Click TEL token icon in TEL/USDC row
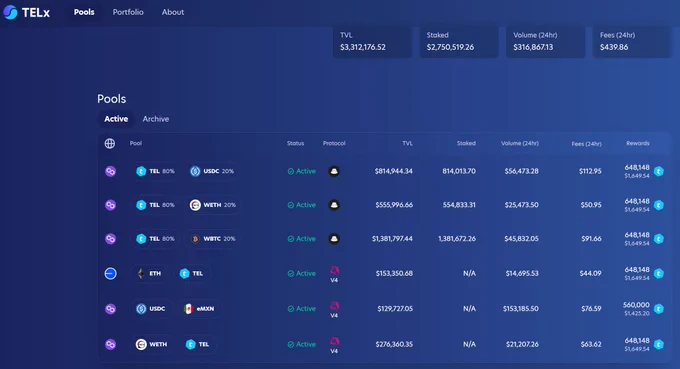The height and width of the screenshot is (369, 680). (x=141, y=171)
